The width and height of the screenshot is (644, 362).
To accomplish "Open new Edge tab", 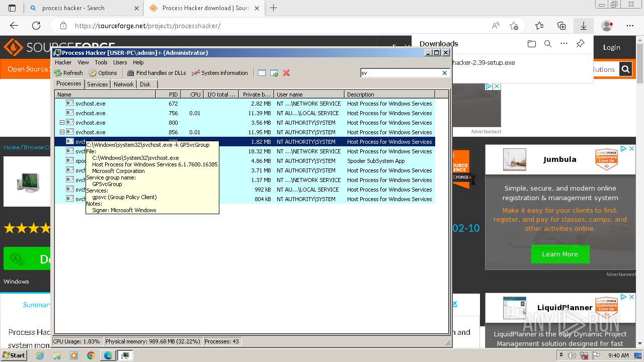I will (x=274, y=8).
